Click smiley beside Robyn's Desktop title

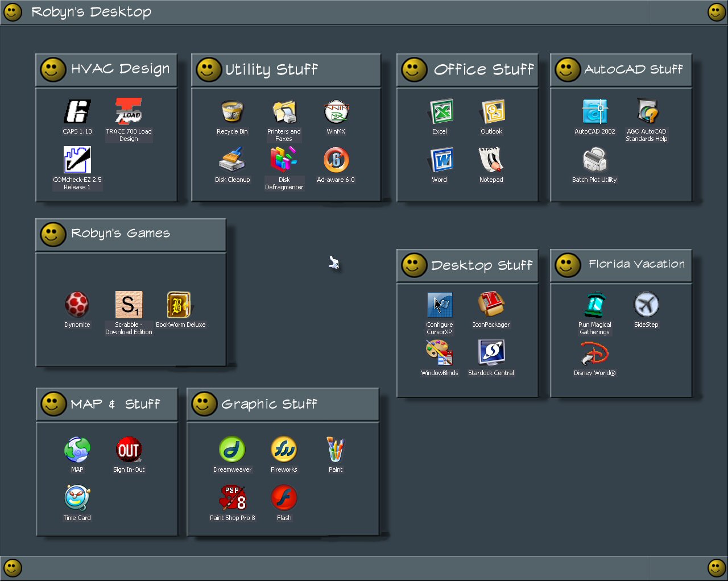pos(13,12)
